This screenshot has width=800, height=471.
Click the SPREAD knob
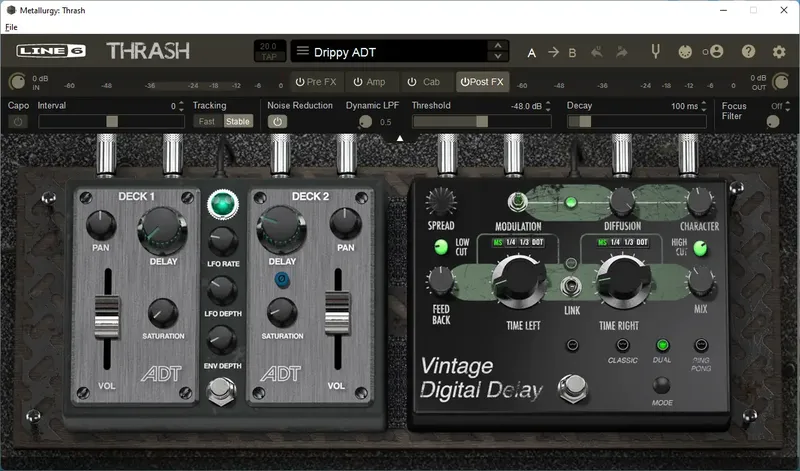(441, 202)
